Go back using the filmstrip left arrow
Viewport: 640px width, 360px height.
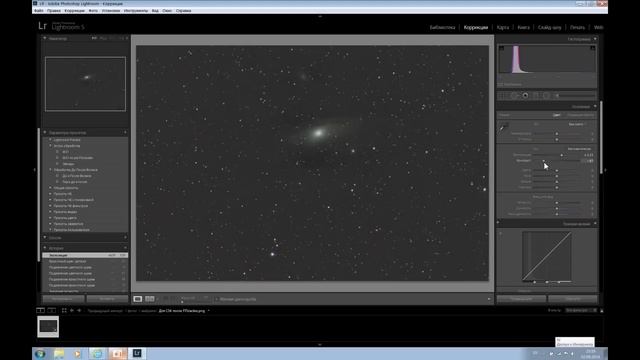[x=72, y=311]
